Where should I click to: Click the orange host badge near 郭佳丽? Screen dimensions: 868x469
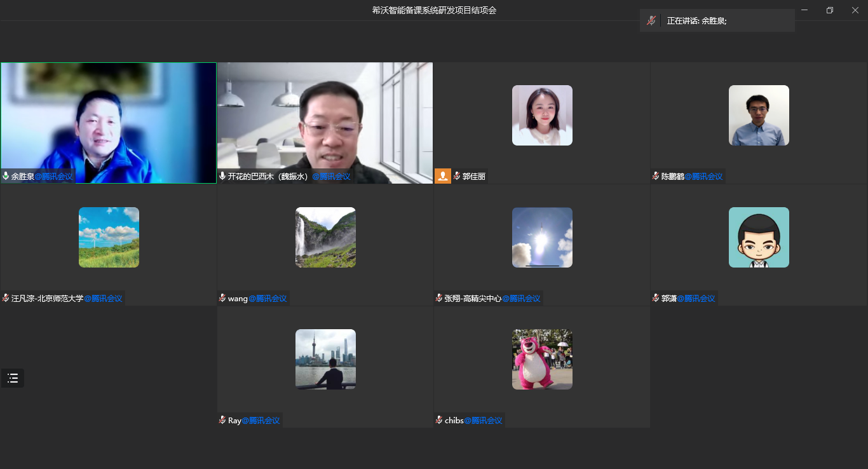click(x=443, y=176)
